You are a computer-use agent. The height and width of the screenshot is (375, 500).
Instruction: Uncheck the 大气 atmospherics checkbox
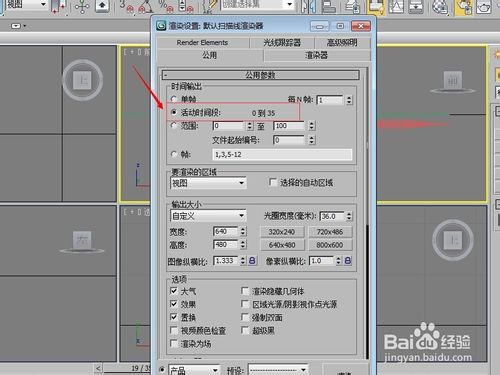(174, 291)
